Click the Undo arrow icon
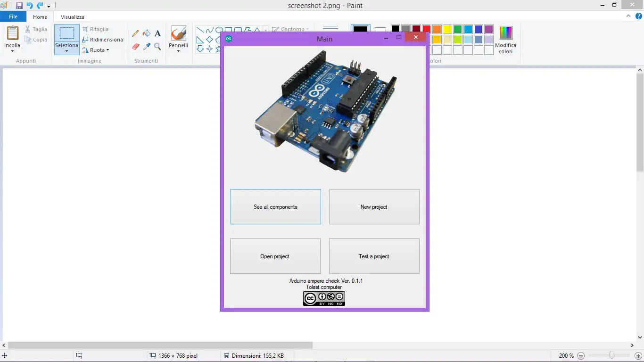 (30, 6)
